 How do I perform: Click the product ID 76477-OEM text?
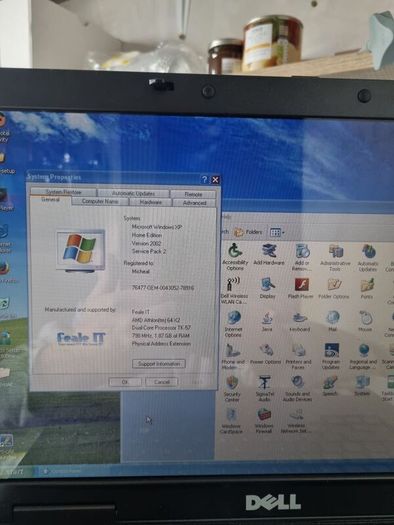(x=163, y=288)
